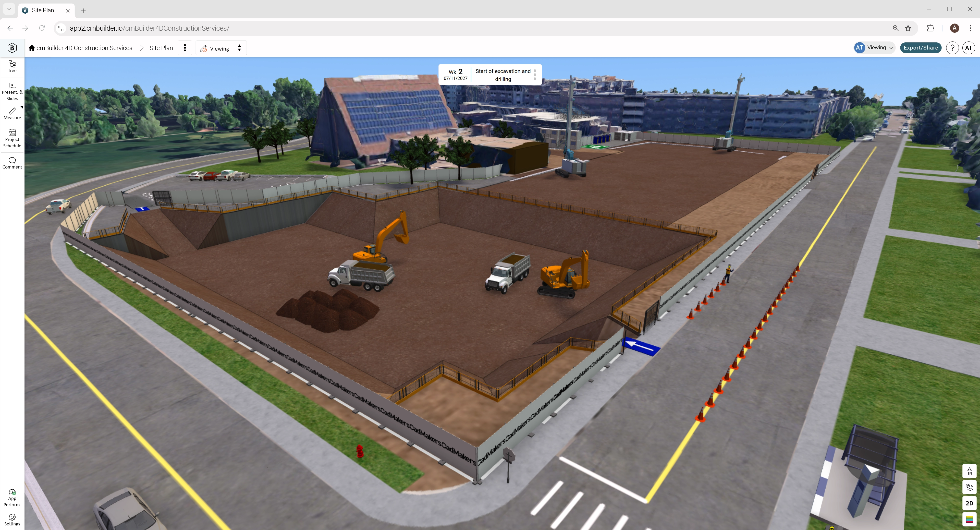Open the Project Schedule panel

point(12,138)
